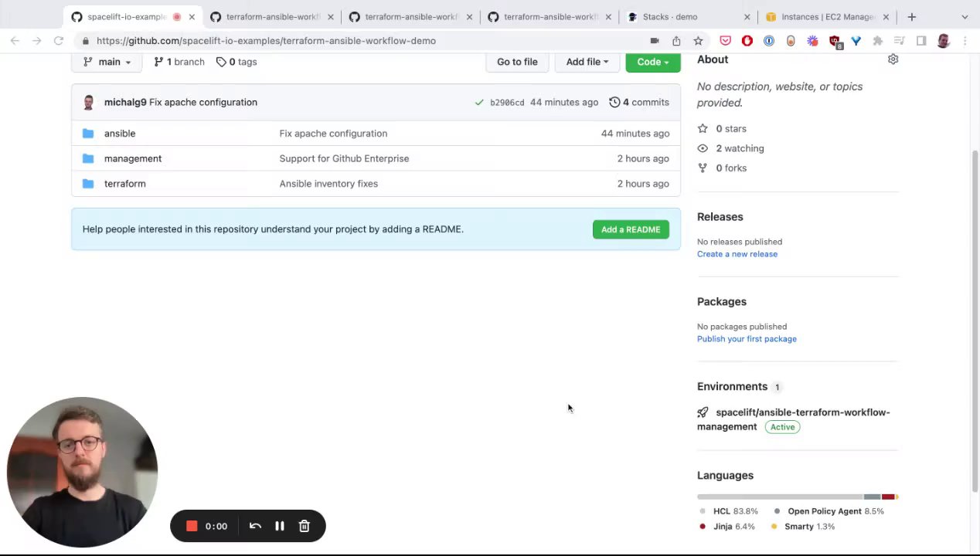This screenshot has height=556, width=980.
Task: Click the share page icon
Action: (676, 41)
